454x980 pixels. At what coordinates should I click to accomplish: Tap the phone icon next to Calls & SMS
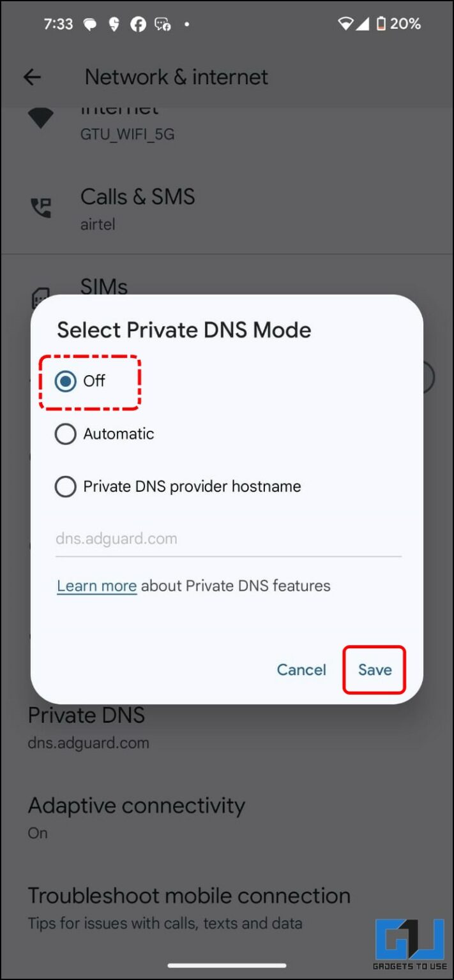click(x=40, y=205)
